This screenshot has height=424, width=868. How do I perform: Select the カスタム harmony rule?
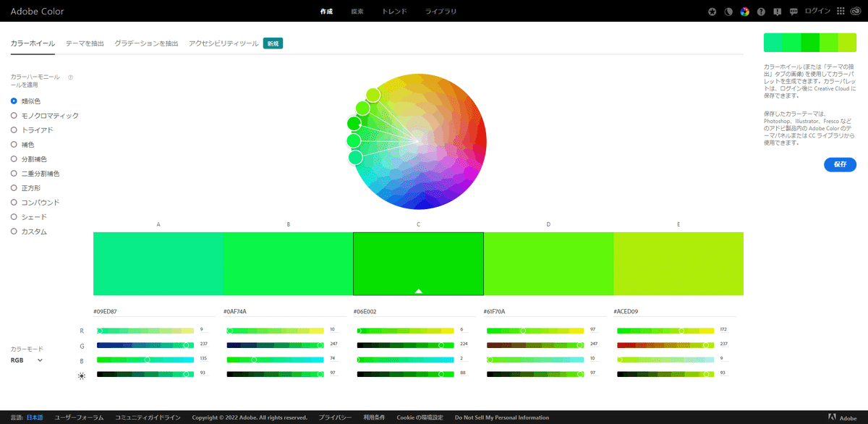pyautogui.click(x=29, y=232)
